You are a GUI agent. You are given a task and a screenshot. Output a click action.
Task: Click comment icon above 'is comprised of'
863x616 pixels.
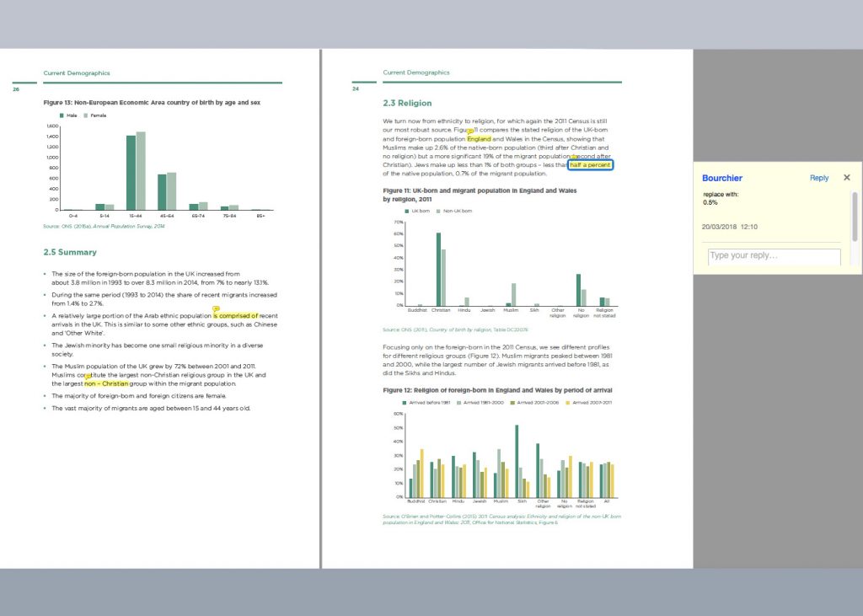[217, 309]
